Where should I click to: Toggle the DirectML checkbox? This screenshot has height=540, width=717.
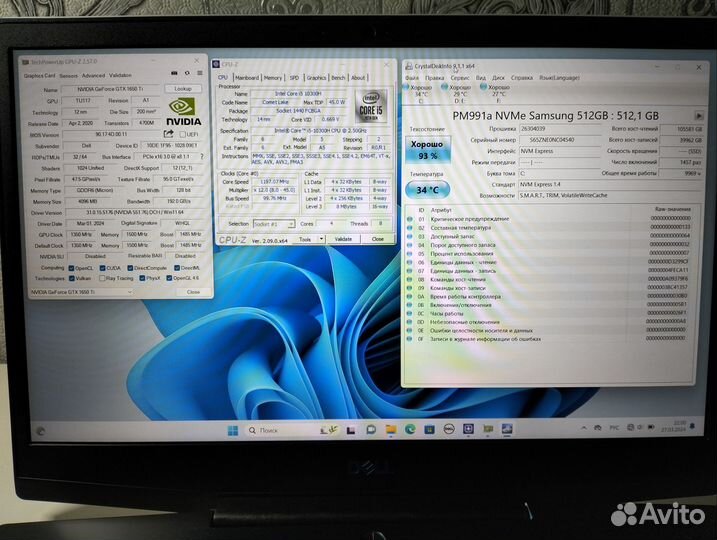177,268
